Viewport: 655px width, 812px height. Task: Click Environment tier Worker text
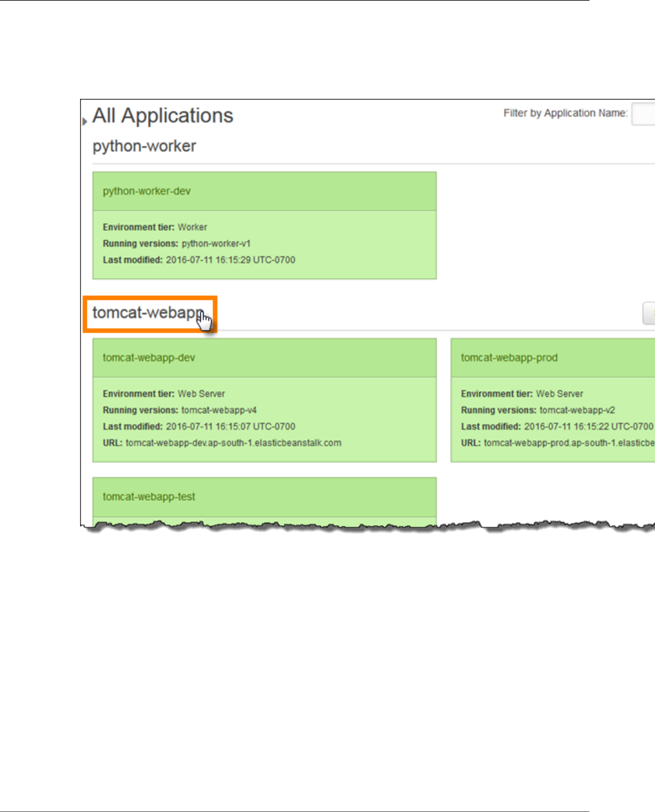click(192, 227)
